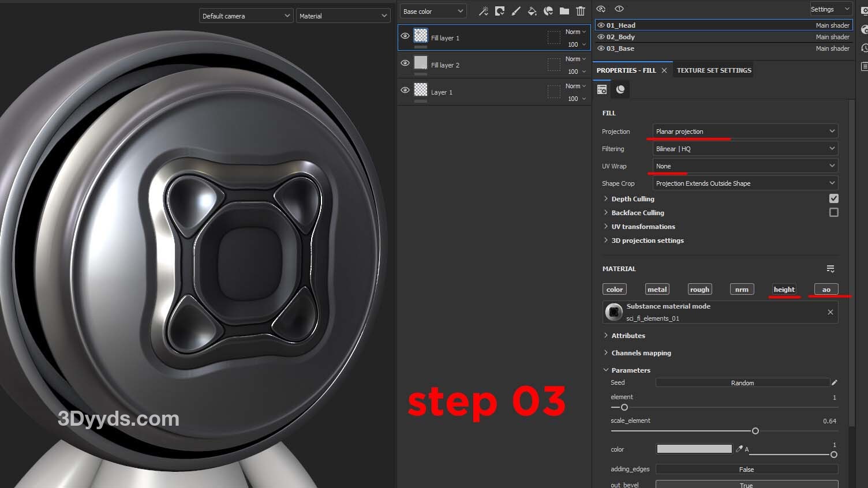This screenshot has width=868, height=488.
Task: Toggle the height material channel button
Action: pos(784,290)
